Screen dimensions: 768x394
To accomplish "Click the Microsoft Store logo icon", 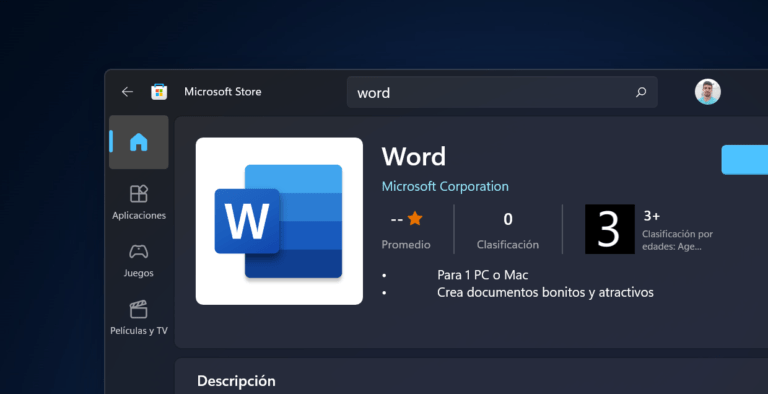I will (x=159, y=92).
